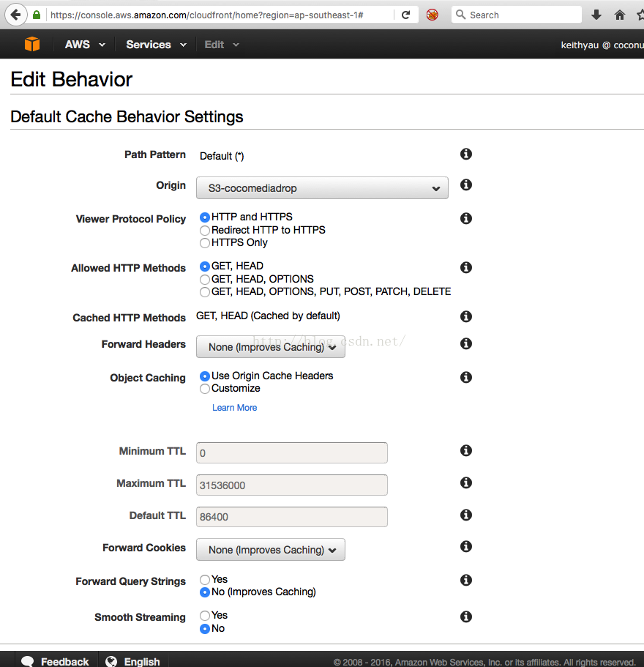
Task: Open the Services menu
Action: [x=155, y=45]
